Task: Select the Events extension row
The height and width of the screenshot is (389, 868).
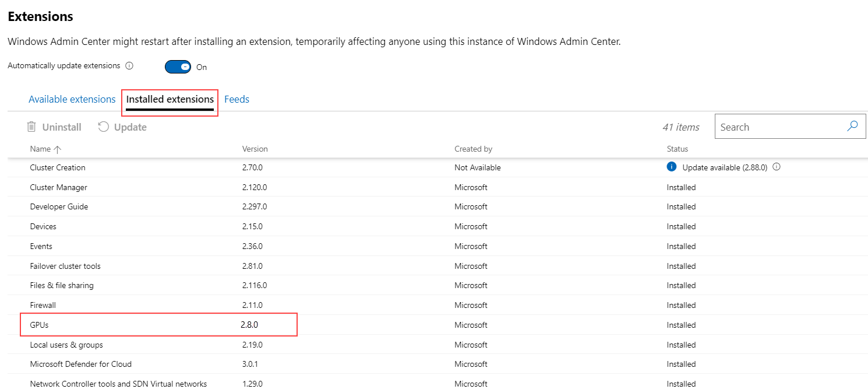Action: tap(437, 246)
